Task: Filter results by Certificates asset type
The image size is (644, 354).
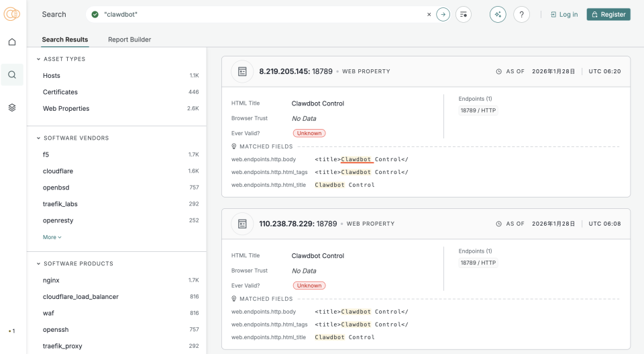Action: [x=60, y=92]
